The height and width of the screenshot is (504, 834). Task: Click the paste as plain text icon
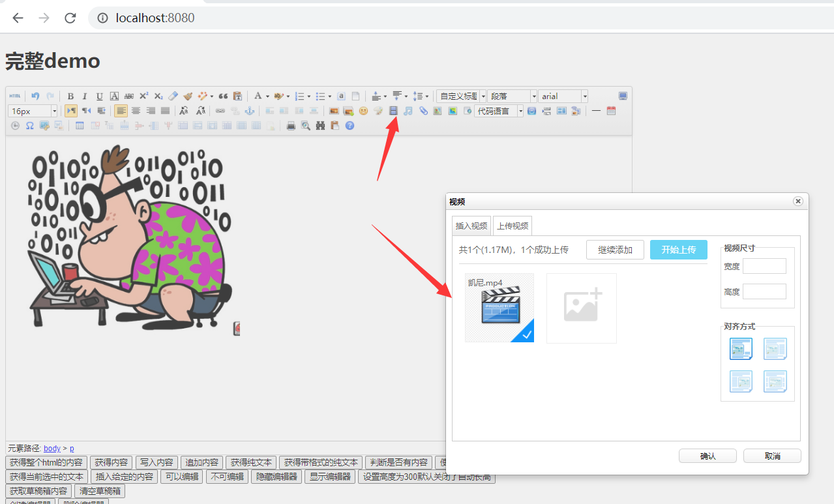[x=237, y=96]
